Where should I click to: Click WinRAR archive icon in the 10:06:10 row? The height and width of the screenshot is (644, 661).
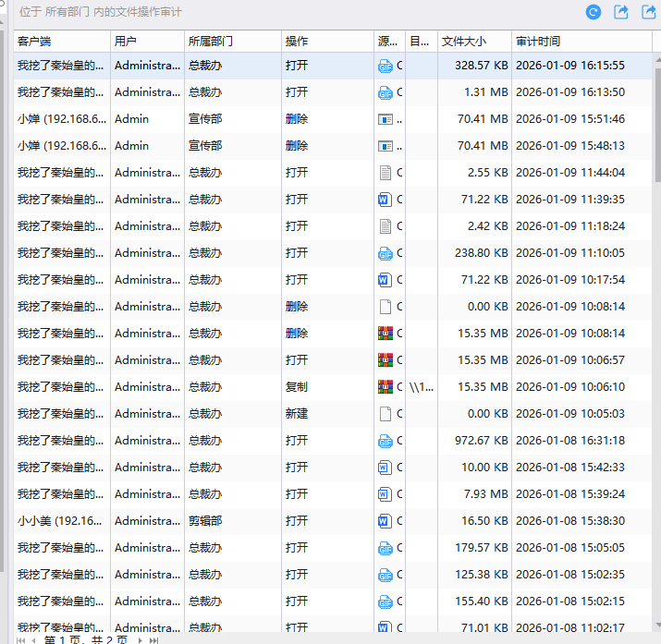tap(386, 387)
